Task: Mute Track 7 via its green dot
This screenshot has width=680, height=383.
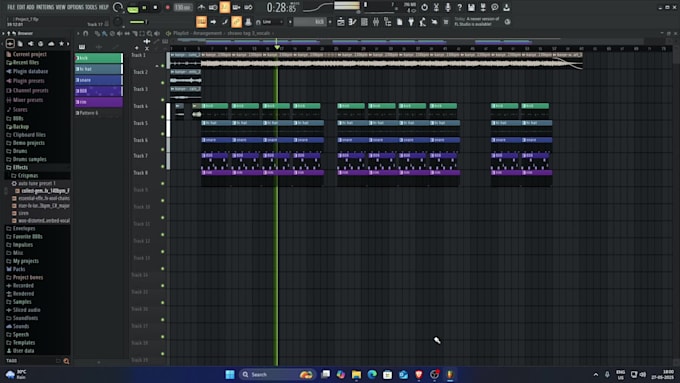Action: [x=163, y=167]
